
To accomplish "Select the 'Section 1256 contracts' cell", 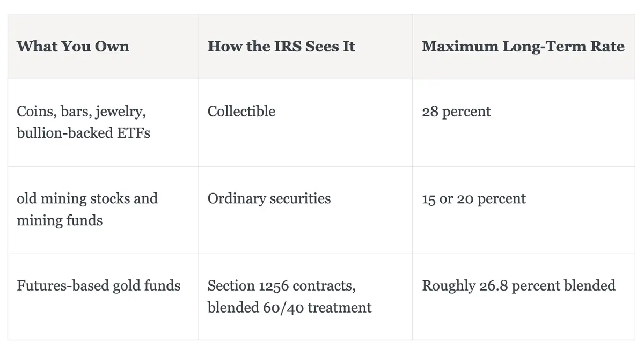I will point(305,296).
